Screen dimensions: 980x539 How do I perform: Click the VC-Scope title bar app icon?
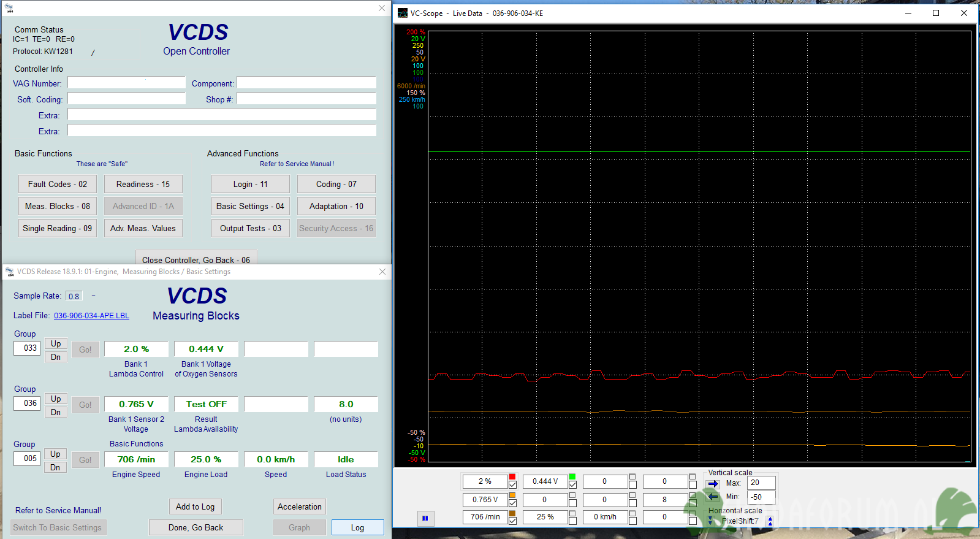coord(403,13)
